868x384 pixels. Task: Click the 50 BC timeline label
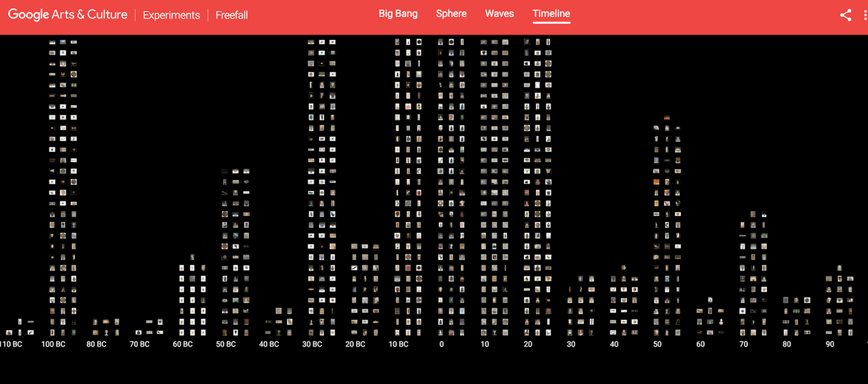[226, 344]
